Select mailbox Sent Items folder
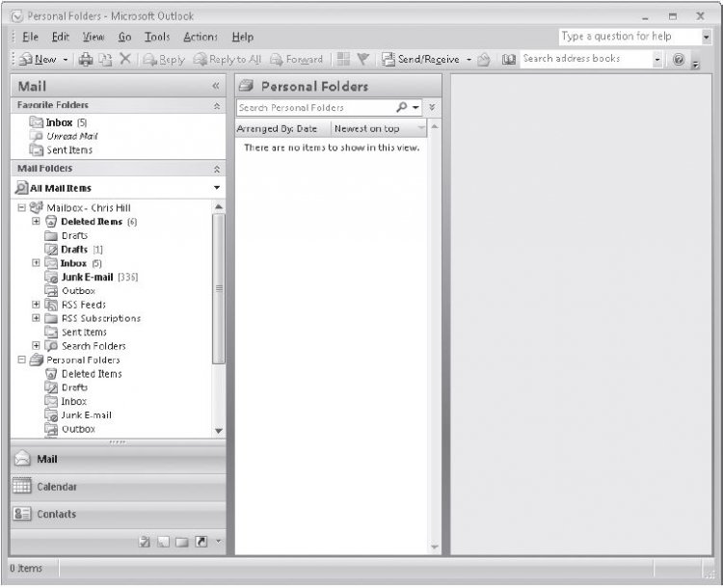The width and height of the screenshot is (723, 588). click(75, 332)
